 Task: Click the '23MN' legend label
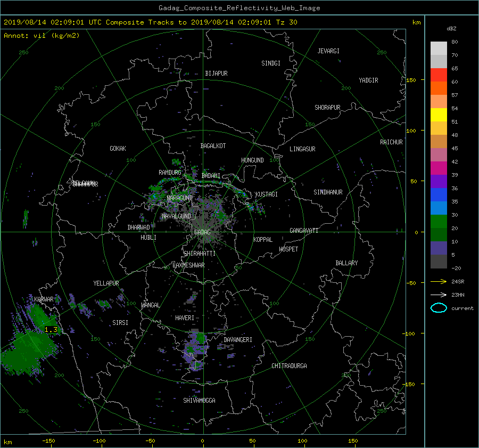click(x=458, y=295)
